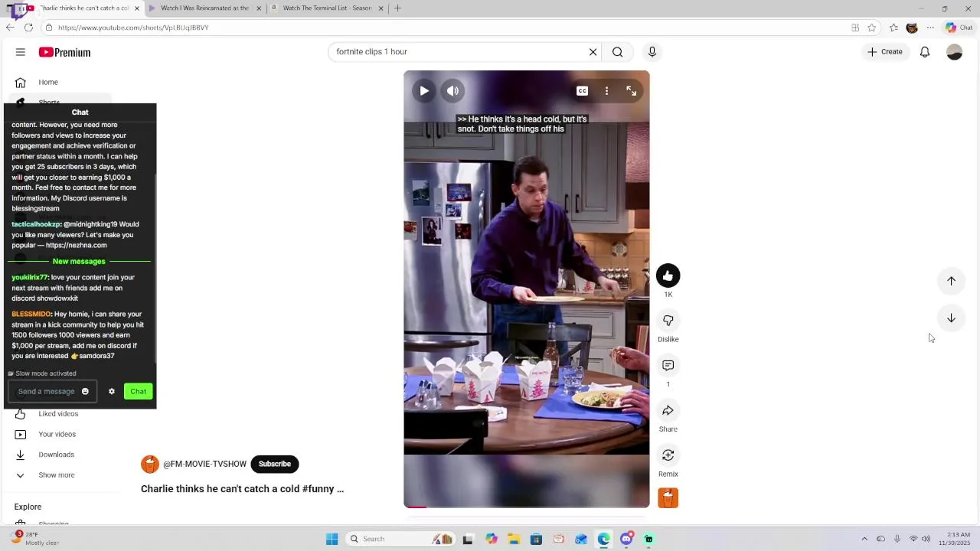Open YouTube notifications bell
The image size is (980, 551).
pos(925,52)
